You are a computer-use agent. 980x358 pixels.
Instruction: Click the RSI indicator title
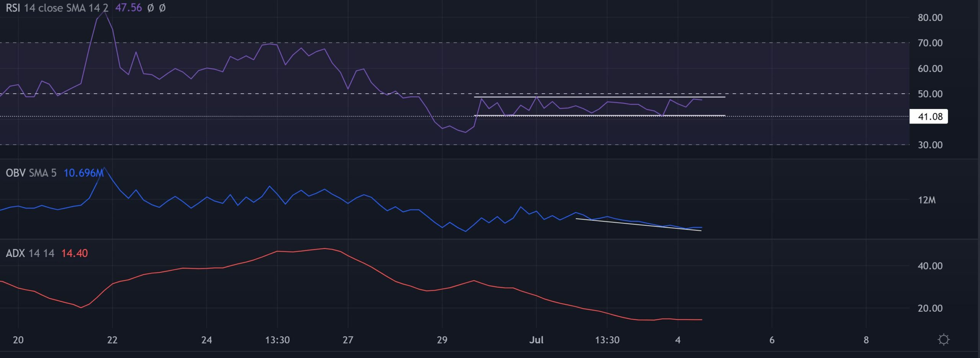click(x=13, y=8)
